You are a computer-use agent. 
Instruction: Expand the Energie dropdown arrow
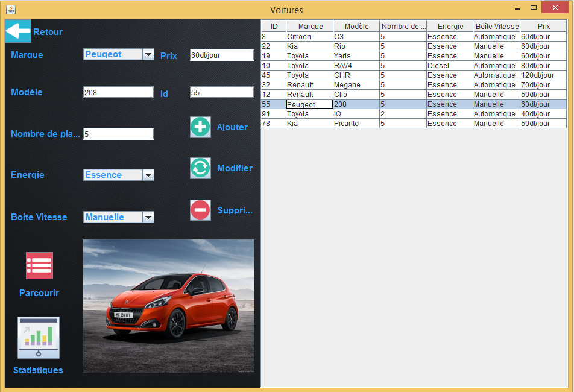[148, 175]
